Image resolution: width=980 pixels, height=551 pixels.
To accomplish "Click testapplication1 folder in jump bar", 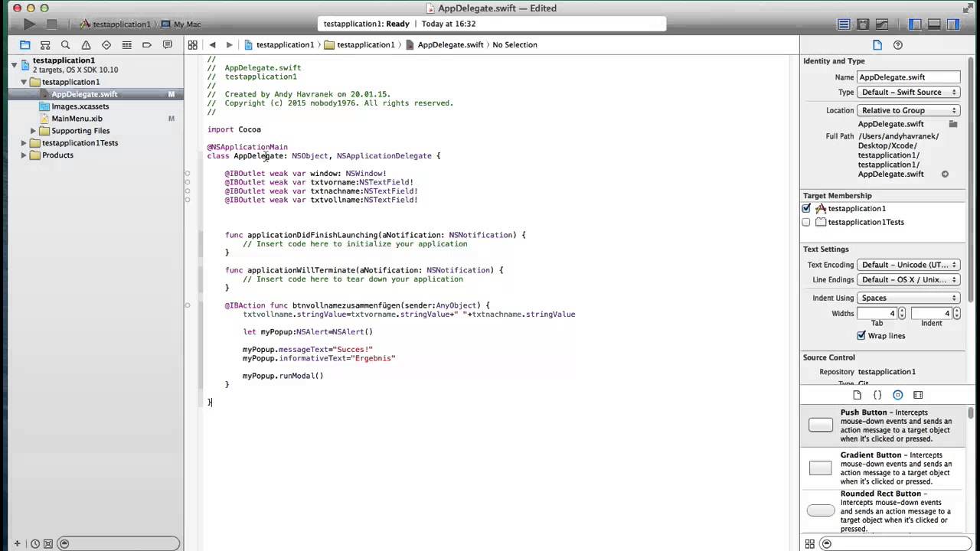I will pyautogui.click(x=359, y=45).
